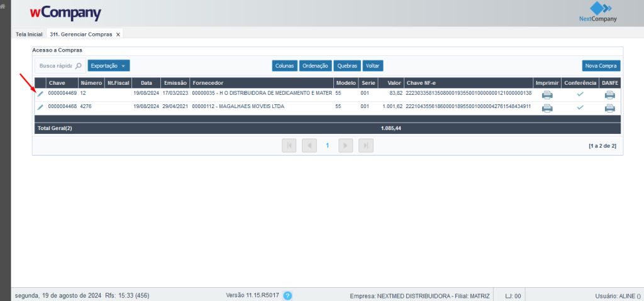Print the Magalhaes Moveis purchase
The width and height of the screenshot is (644, 301).
pyautogui.click(x=547, y=107)
